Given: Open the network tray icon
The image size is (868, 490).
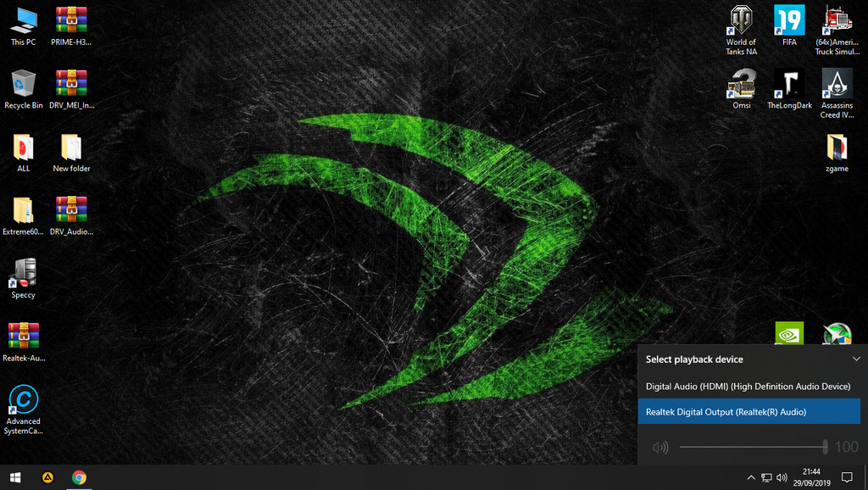Looking at the screenshot, I should (766, 477).
